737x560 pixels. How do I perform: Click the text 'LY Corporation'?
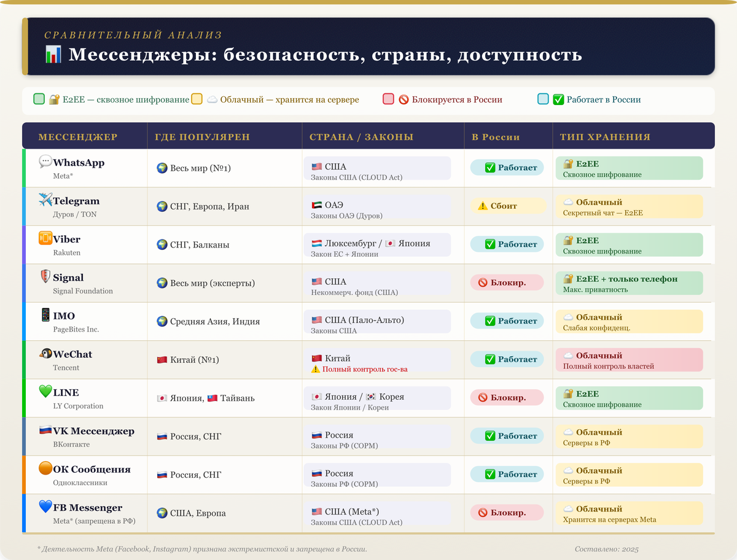point(78,406)
